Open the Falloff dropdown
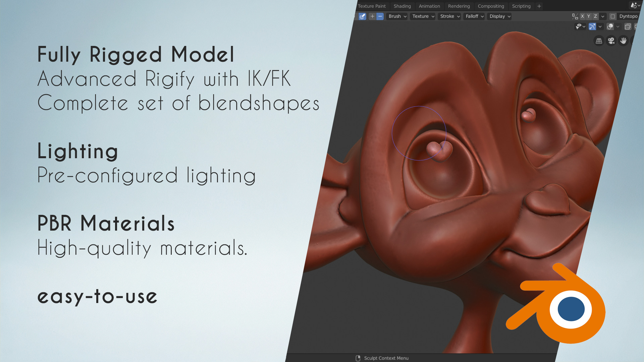Screen dimensions: 644x362 point(474,16)
